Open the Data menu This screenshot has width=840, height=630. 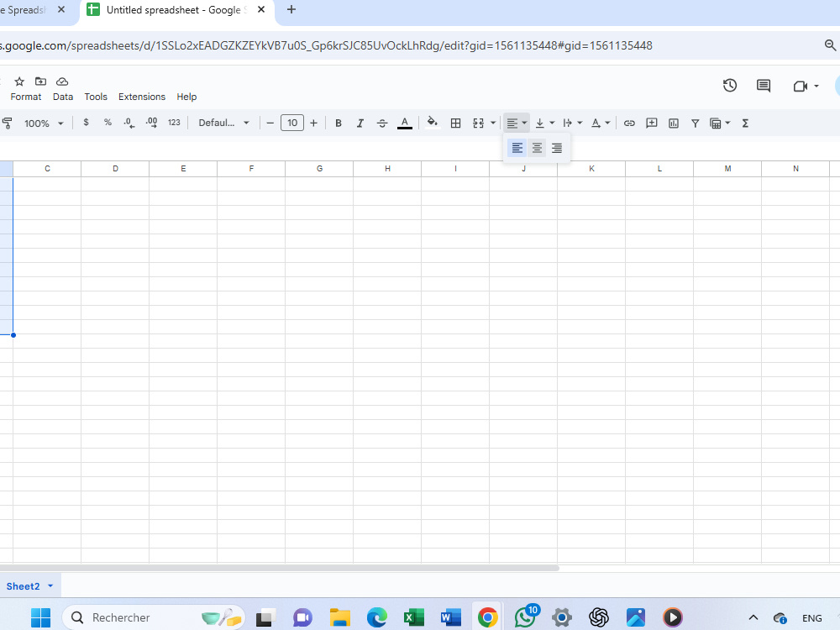click(63, 97)
